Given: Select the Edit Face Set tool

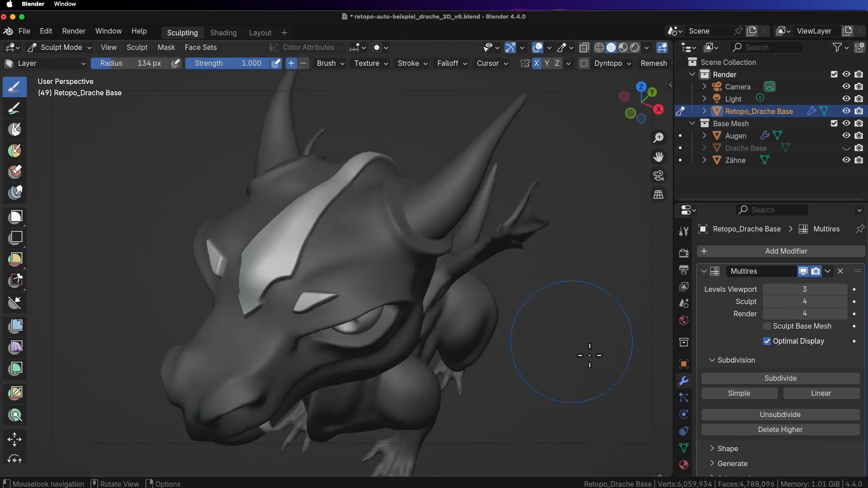Looking at the screenshot, I should click(x=15, y=392).
